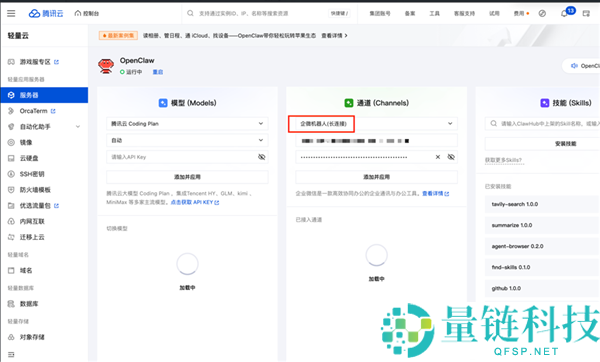The height and width of the screenshot is (362, 600).
Task: Open the 工具 header menu
Action: coord(434,13)
